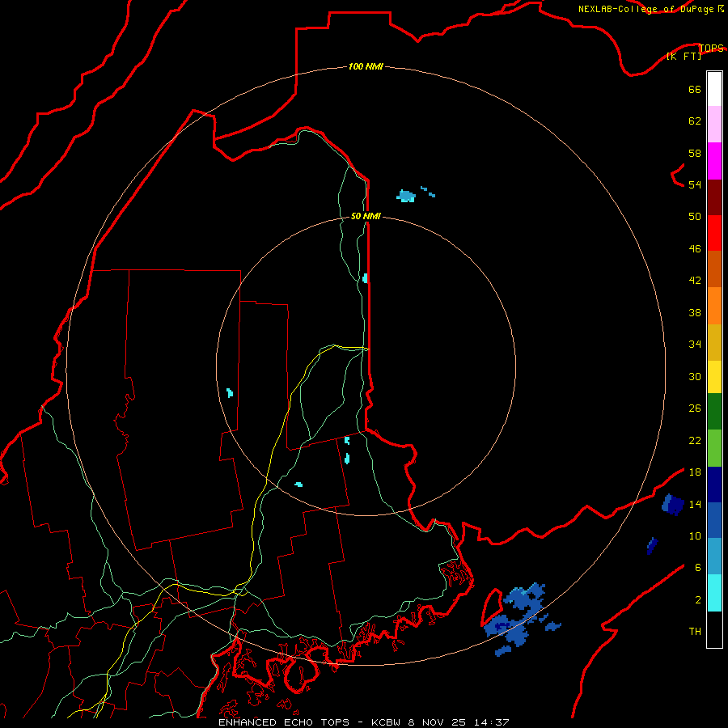The width and height of the screenshot is (728, 728).
Task: Pick the yellow 30 kft legend swatch
Action: point(714,376)
